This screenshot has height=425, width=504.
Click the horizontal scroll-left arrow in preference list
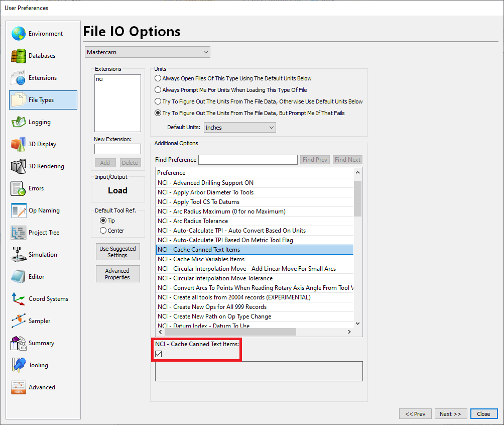[x=161, y=332]
